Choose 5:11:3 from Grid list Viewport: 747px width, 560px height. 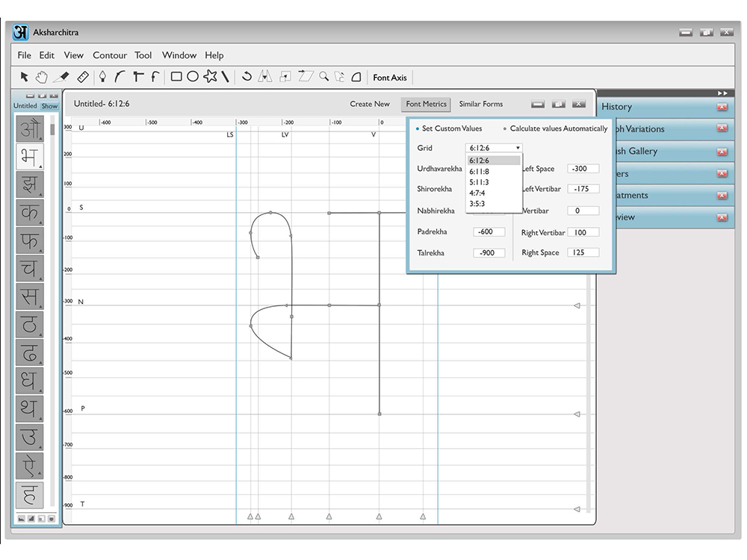(480, 182)
